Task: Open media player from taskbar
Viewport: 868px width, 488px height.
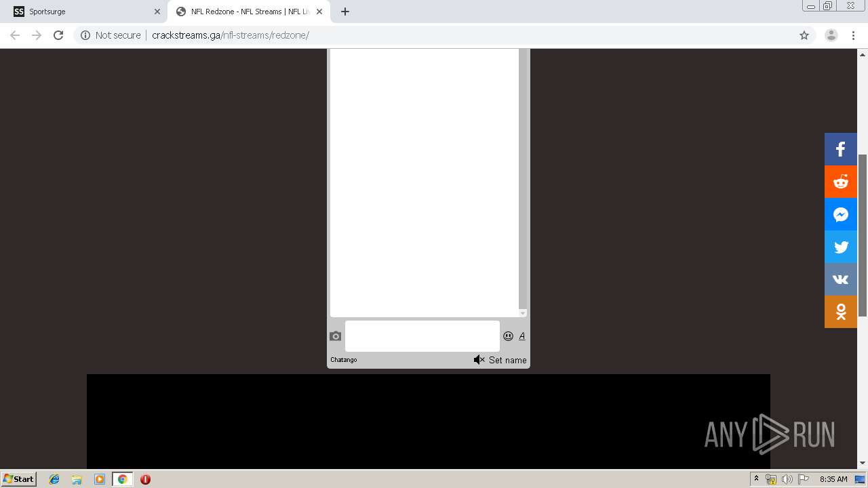Action: click(100, 479)
